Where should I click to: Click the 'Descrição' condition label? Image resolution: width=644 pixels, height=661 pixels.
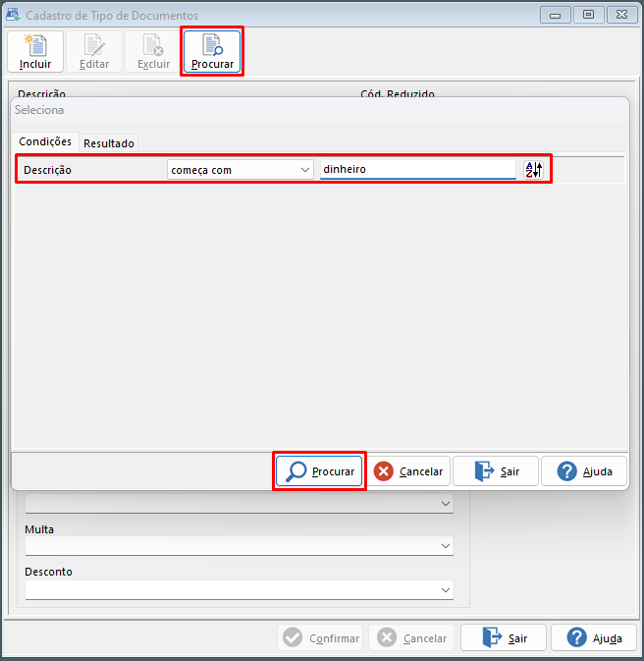[48, 170]
